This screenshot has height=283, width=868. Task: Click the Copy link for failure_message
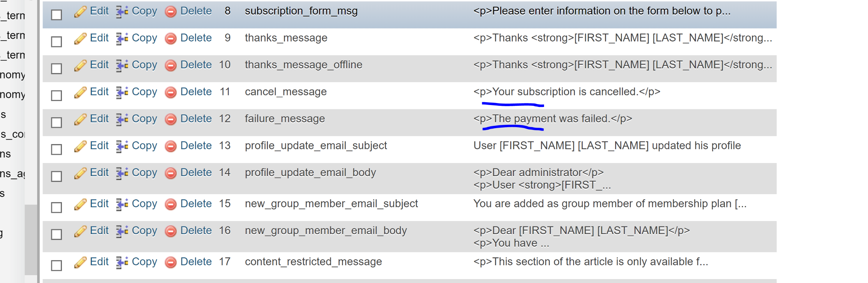pos(144,119)
